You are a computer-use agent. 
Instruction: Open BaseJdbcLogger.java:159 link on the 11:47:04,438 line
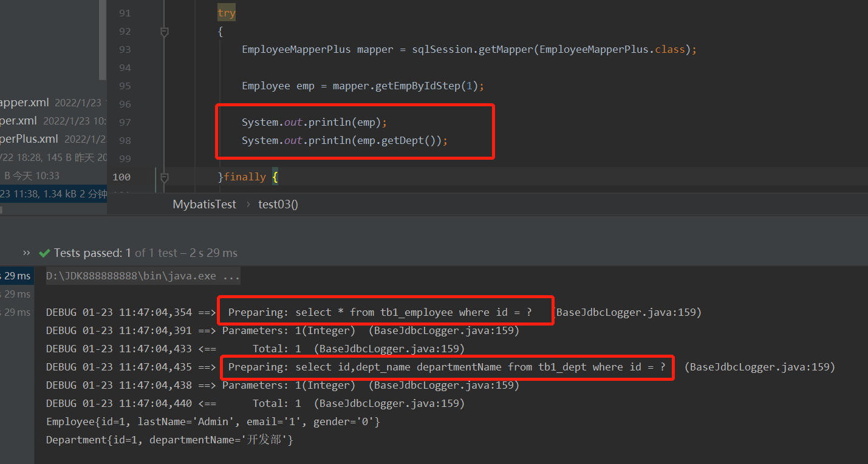[443, 385]
